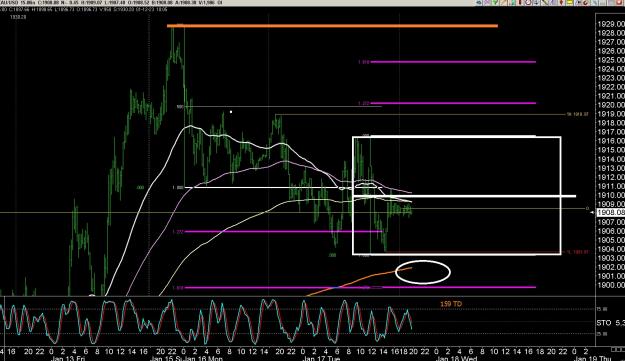This screenshot has width=625, height=361.
Task: Select the magenta 1.272 line near 1906
Action: (283, 232)
